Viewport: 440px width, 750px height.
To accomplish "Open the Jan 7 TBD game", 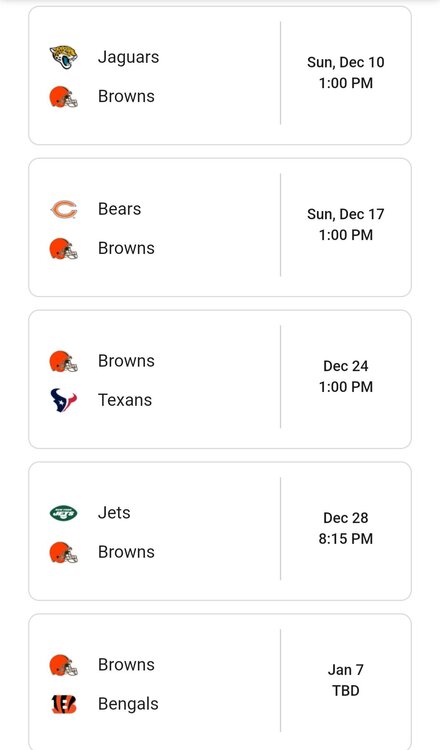I will (x=220, y=682).
